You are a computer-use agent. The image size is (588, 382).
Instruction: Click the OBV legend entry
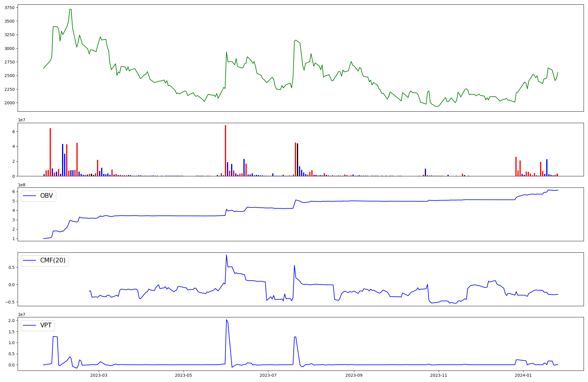[46, 196]
